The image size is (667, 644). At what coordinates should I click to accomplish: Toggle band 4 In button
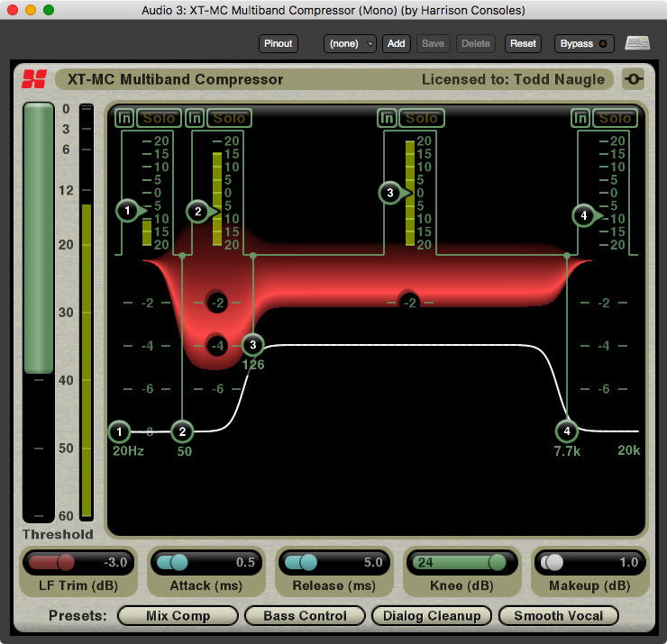(x=580, y=118)
